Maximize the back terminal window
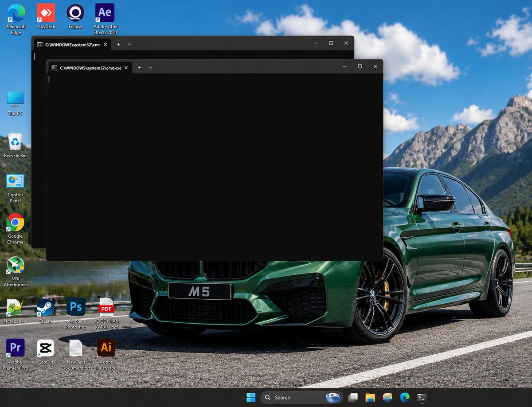 pyautogui.click(x=331, y=43)
